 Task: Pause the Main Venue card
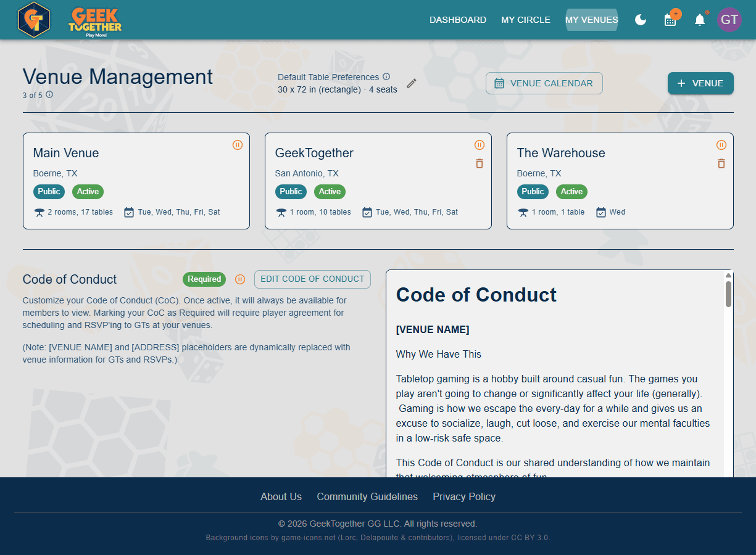pyautogui.click(x=238, y=145)
